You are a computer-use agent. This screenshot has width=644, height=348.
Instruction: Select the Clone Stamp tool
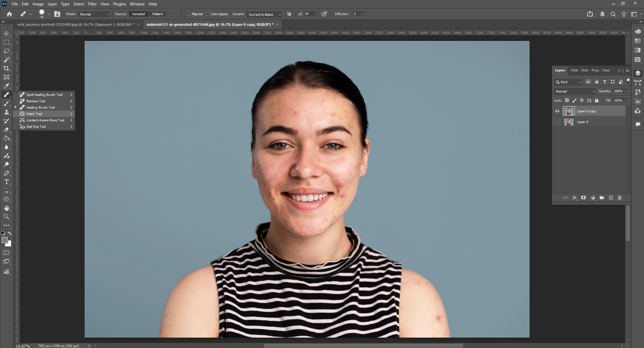click(x=6, y=112)
